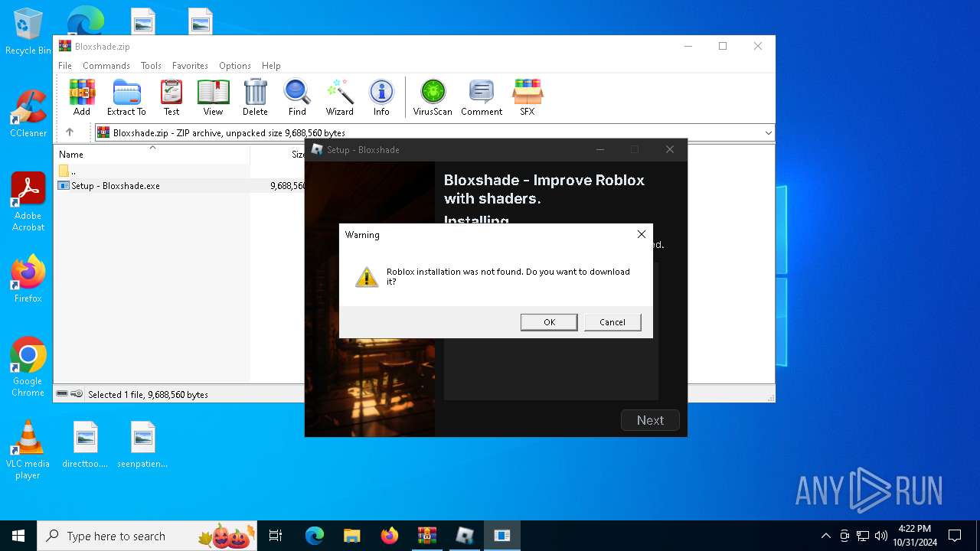
Task: Open the notifications action center
Action: click(x=955, y=536)
